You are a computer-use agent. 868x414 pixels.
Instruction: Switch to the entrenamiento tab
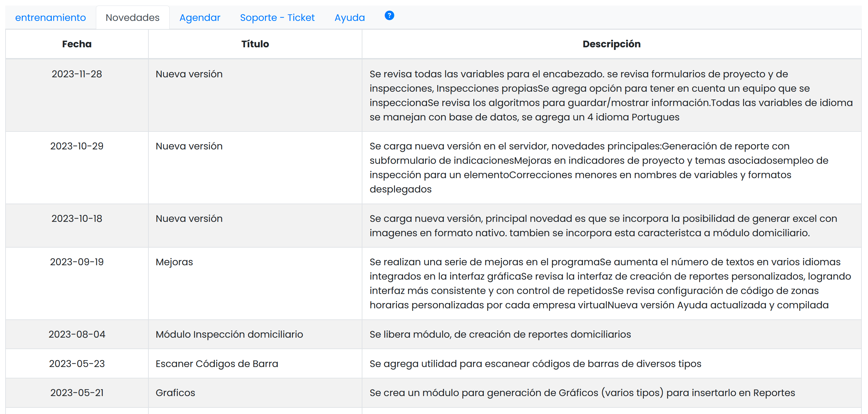tap(51, 18)
